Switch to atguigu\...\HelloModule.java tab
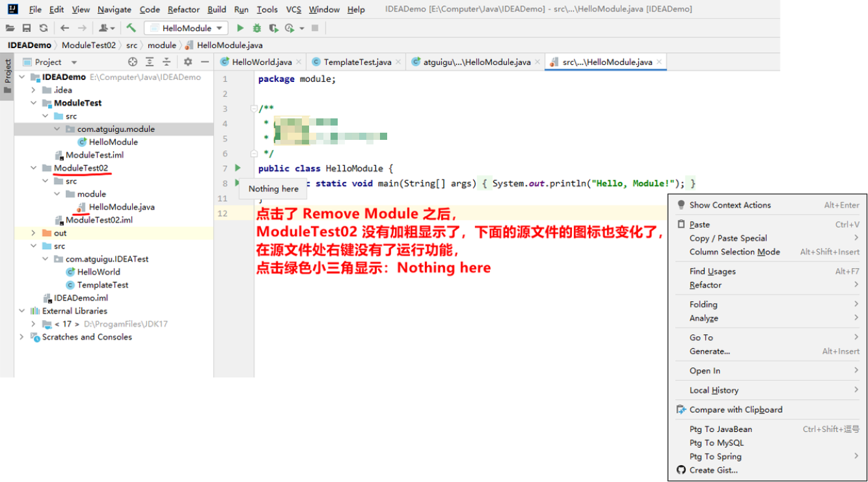 point(476,62)
